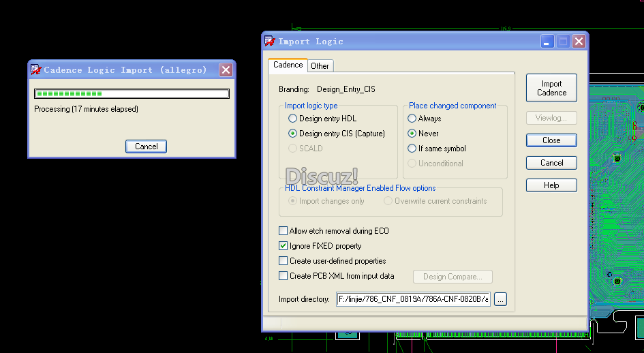The width and height of the screenshot is (644, 353).
Task: Enable Create user-defined properties
Action: (333, 261)
